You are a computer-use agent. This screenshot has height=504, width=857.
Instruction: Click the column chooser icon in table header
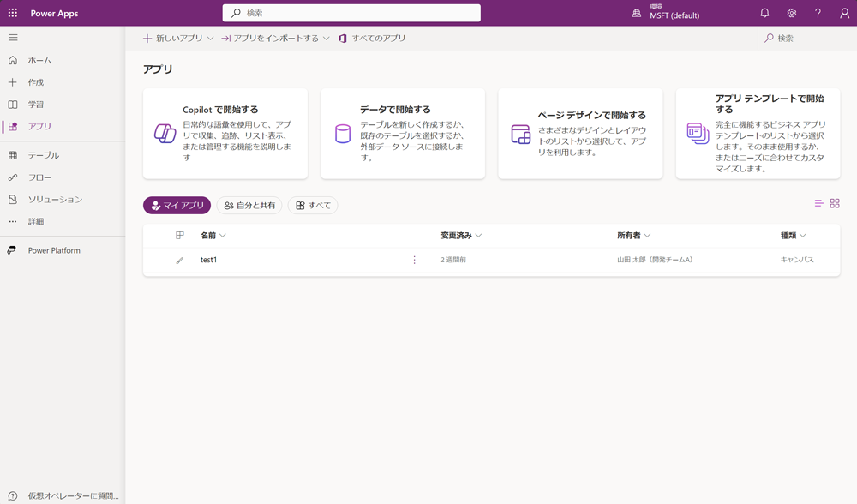tap(180, 235)
